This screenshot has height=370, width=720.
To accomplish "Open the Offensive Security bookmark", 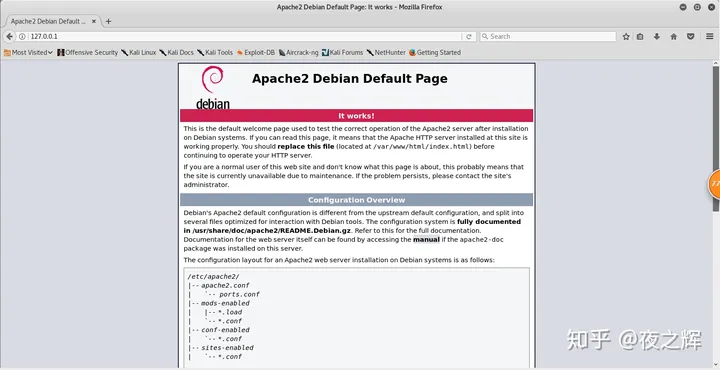I will [x=88, y=52].
